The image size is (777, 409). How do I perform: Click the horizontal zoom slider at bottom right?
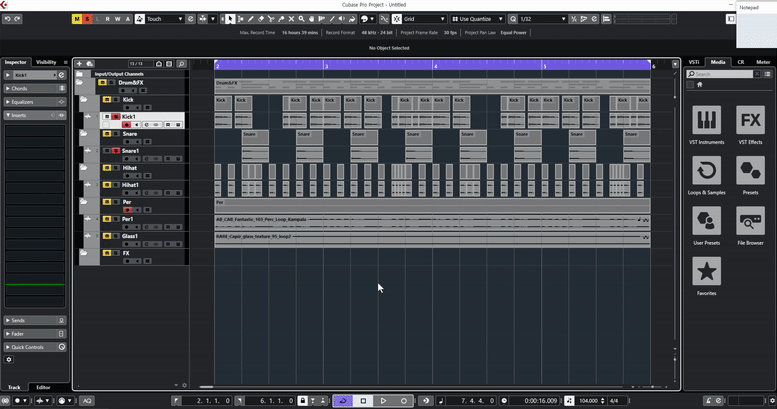coord(652,387)
